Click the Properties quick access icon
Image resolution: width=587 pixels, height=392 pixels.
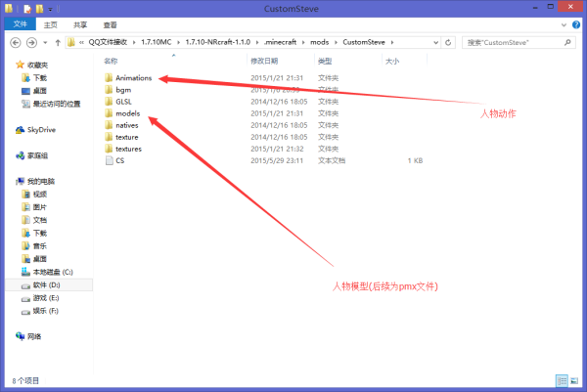tap(27, 9)
